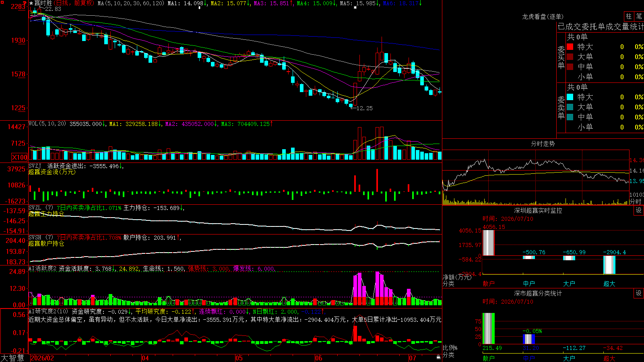644x362 pixels.
Task: Select the 04 month marker
Action: click(x=145, y=358)
